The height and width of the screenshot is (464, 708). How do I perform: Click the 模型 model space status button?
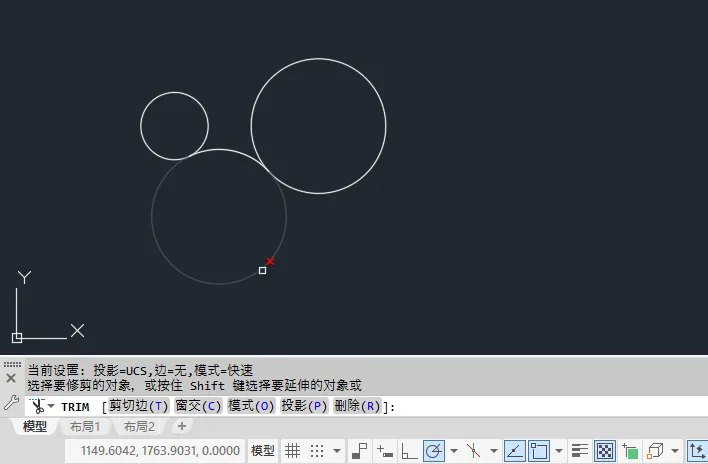pyautogui.click(x=263, y=450)
